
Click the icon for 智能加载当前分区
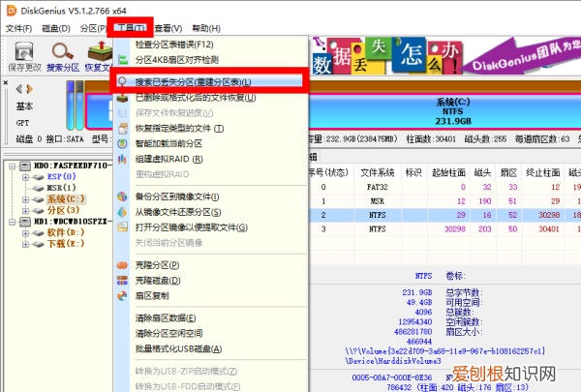pyautogui.click(x=122, y=143)
